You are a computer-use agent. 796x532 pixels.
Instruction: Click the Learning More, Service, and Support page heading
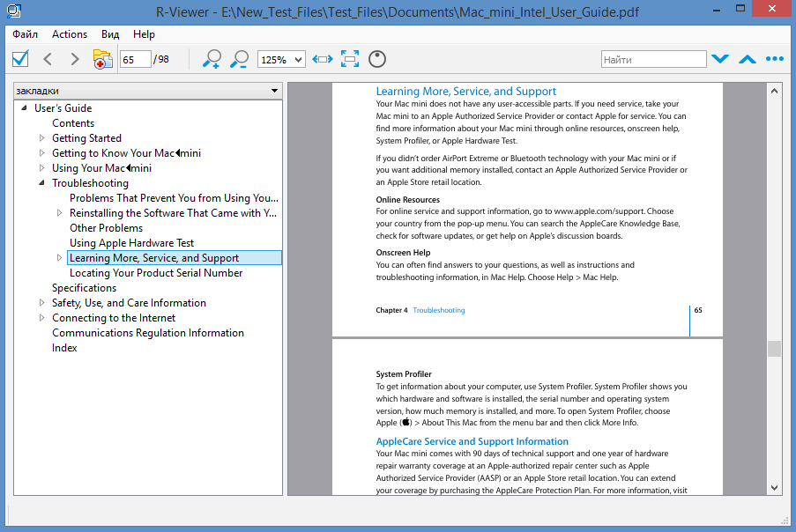(466, 91)
